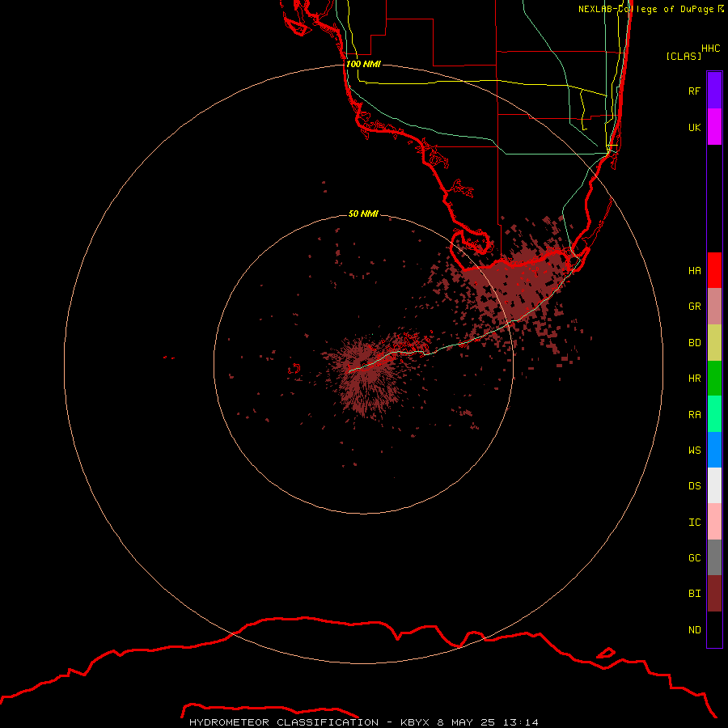The width and height of the screenshot is (728, 728).
Task: Click the RF purple legend swatch
Action: pos(714,91)
